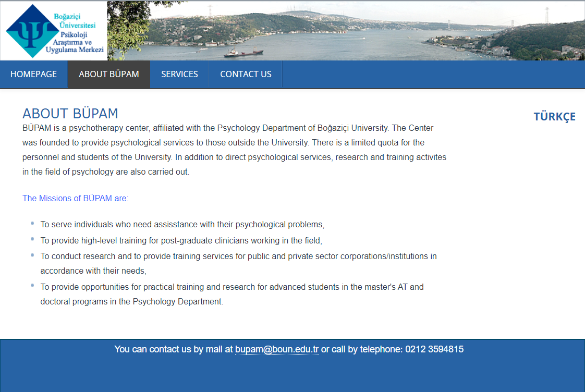Click the telephone number 0212 3594815

(434, 349)
